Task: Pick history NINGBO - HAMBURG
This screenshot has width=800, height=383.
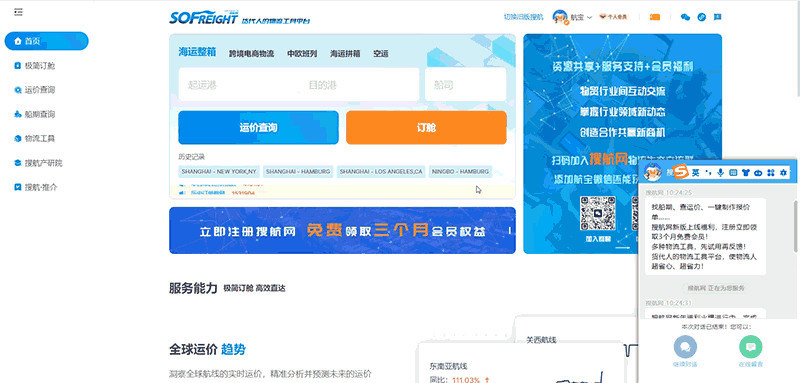Action: [x=460, y=172]
